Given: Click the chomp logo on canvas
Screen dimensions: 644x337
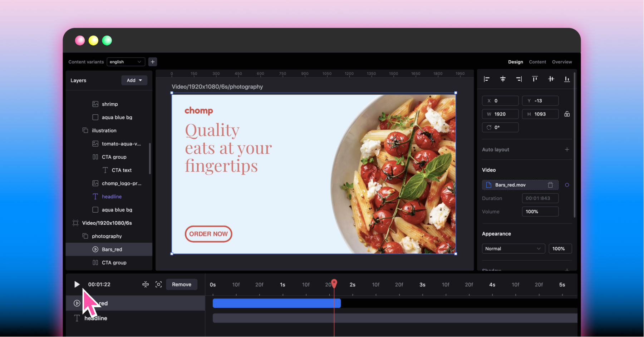Looking at the screenshot, I should pyautogui.click(x=199, y=111).
